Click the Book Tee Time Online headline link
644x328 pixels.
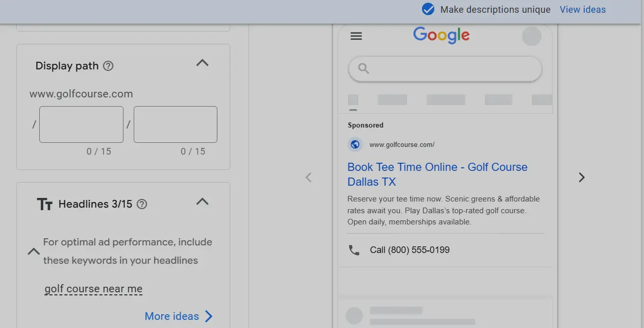pos(437,174)
